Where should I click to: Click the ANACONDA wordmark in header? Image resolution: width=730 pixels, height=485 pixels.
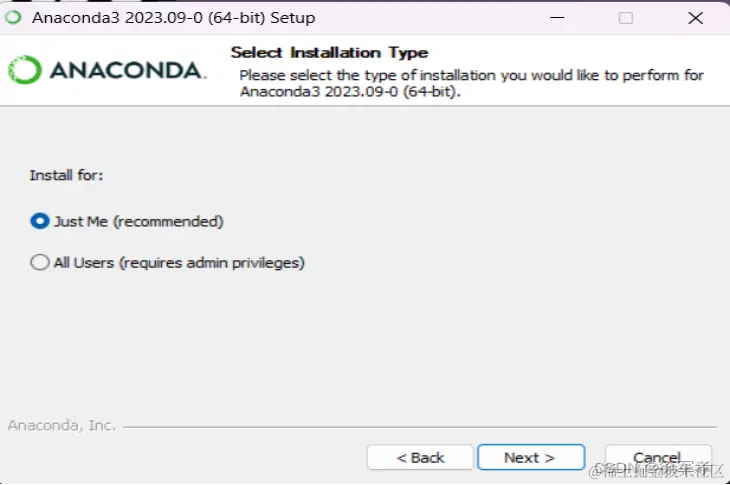pyautogui.click(x=127, y=71)
